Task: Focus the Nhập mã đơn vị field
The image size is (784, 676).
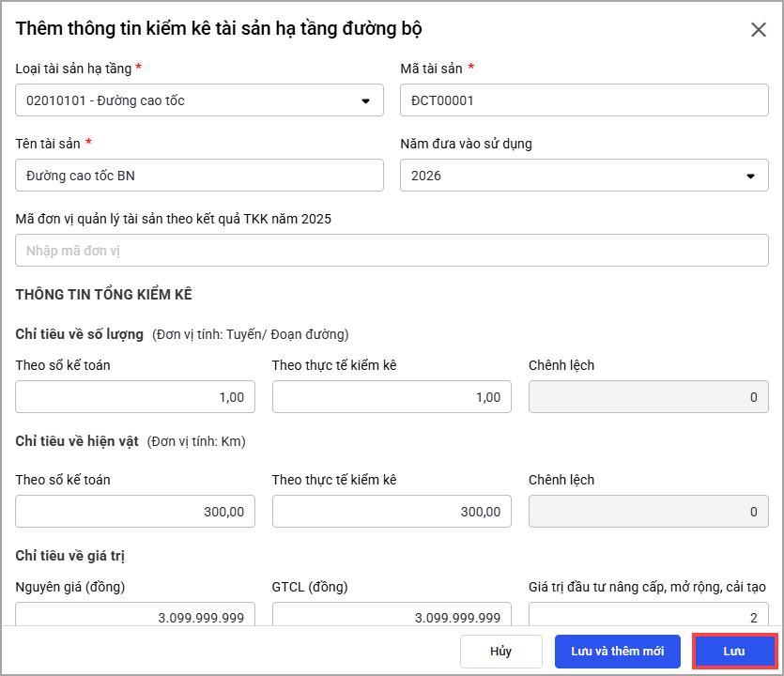Action: pyautogui.click(x=392, y=251)
